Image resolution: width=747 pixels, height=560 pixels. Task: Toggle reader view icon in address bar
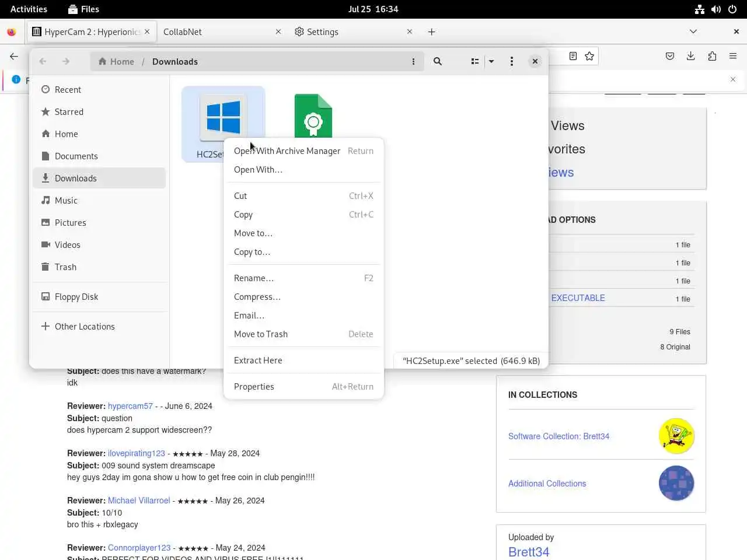(x=573, y=56)
